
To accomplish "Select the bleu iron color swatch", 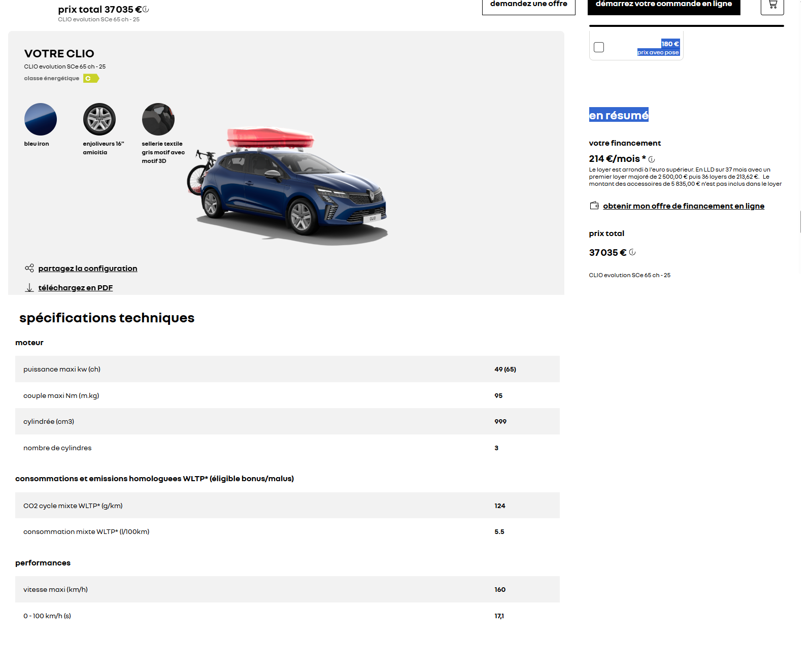I will 41,119.
